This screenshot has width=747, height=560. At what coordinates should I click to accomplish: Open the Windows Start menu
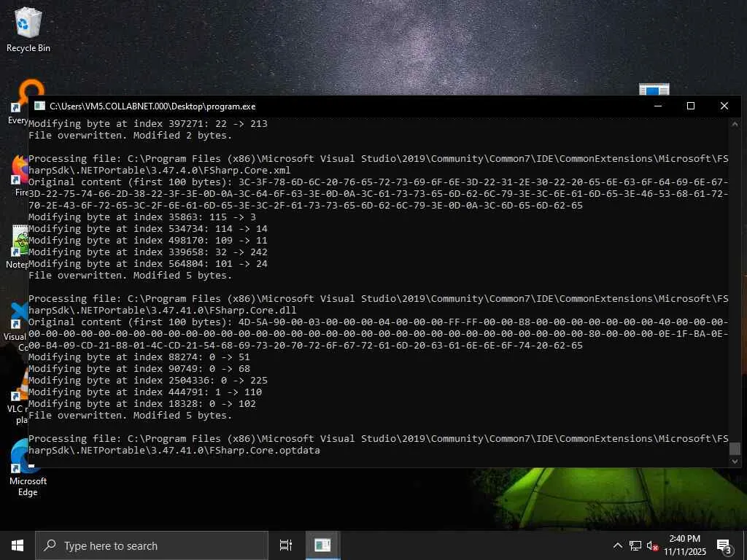pos(18,545)
